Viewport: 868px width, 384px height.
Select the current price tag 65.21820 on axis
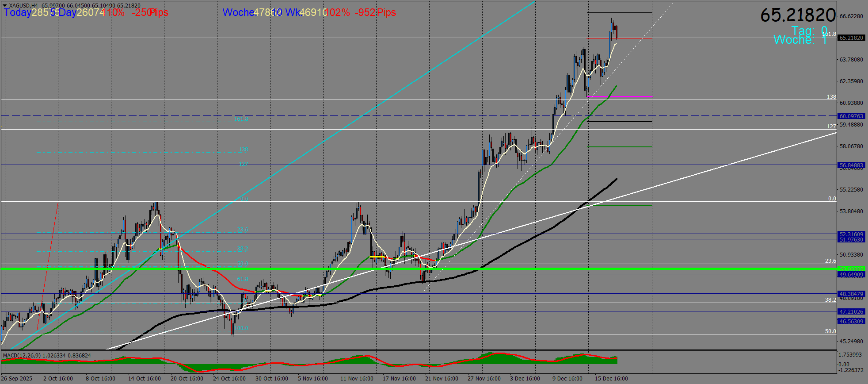pos(851,38)
